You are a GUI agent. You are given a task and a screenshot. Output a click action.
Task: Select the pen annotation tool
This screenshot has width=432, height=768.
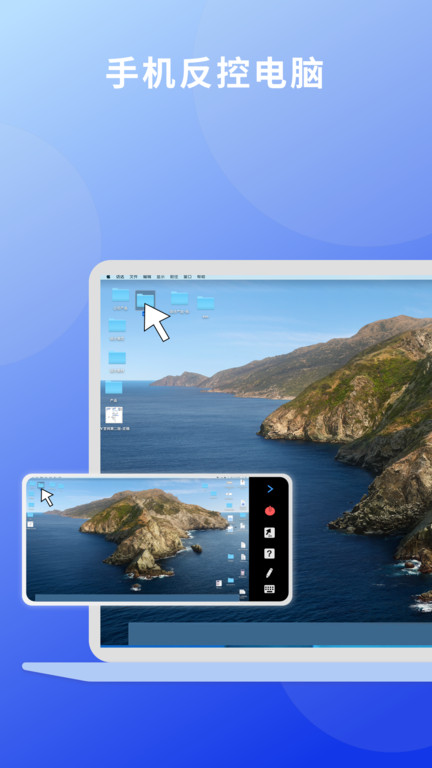pos(269,573)
